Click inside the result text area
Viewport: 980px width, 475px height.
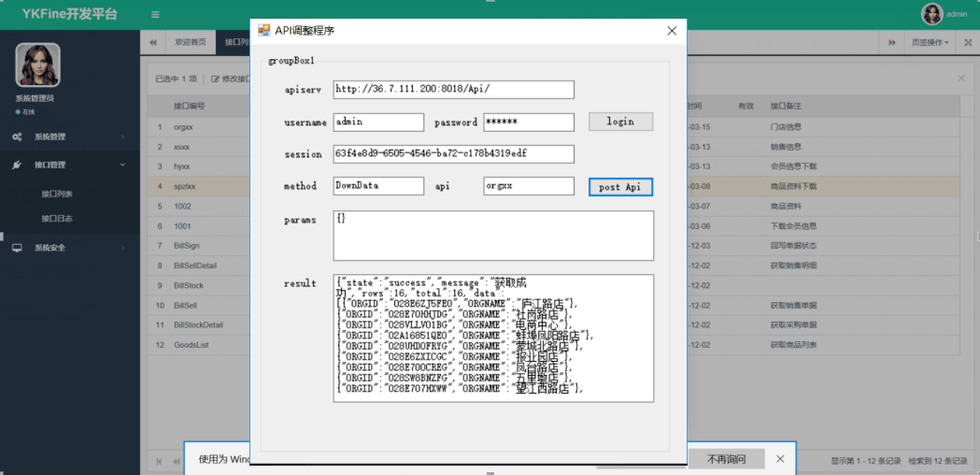pos(494,338)
